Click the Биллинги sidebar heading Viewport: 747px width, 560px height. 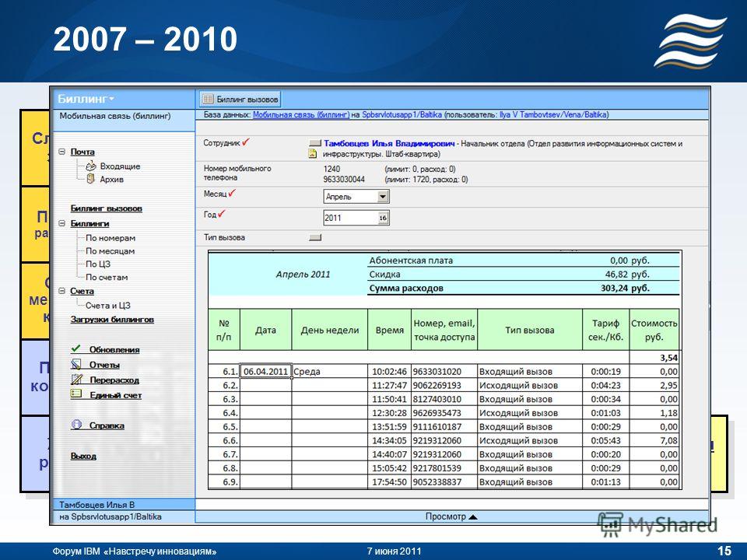89,223
